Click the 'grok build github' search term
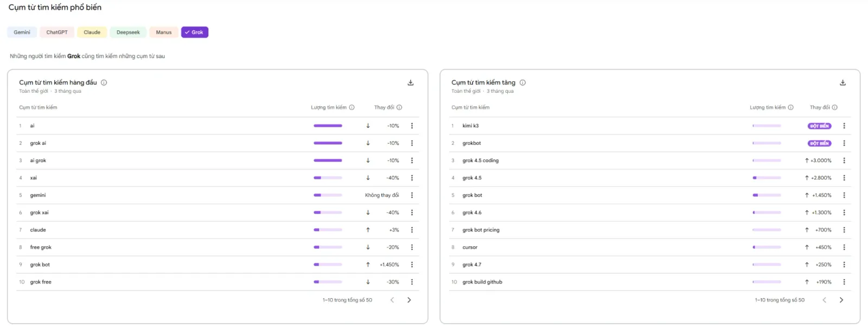Viewport: 868px width, 335px height. click(482, 282)
